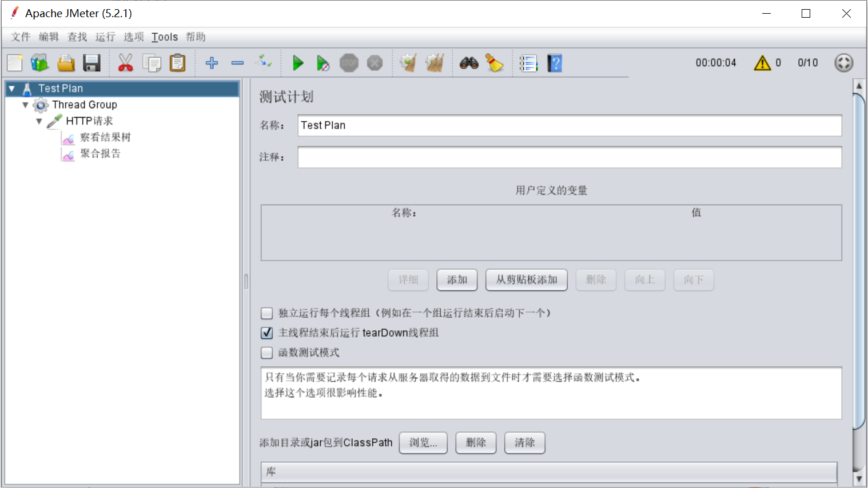This screenshot has height=488, width=868.
Task: Select Thread Group in the tree
Action: point(85,105)
